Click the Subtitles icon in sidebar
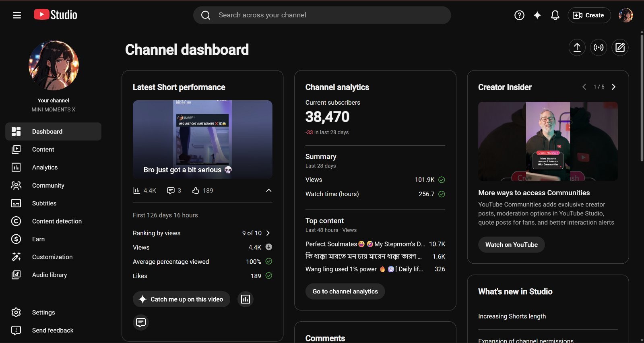 tap(16, 203)
